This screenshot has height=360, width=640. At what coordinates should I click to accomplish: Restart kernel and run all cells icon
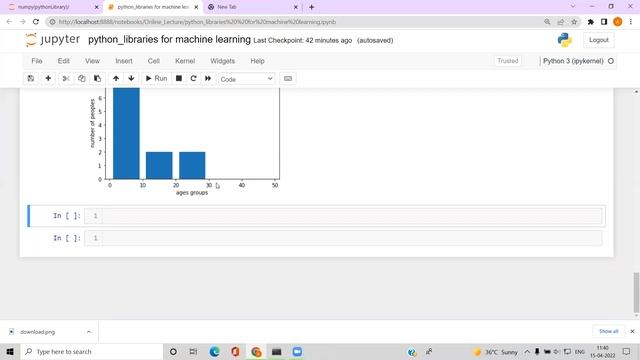[x=208, y=78]
